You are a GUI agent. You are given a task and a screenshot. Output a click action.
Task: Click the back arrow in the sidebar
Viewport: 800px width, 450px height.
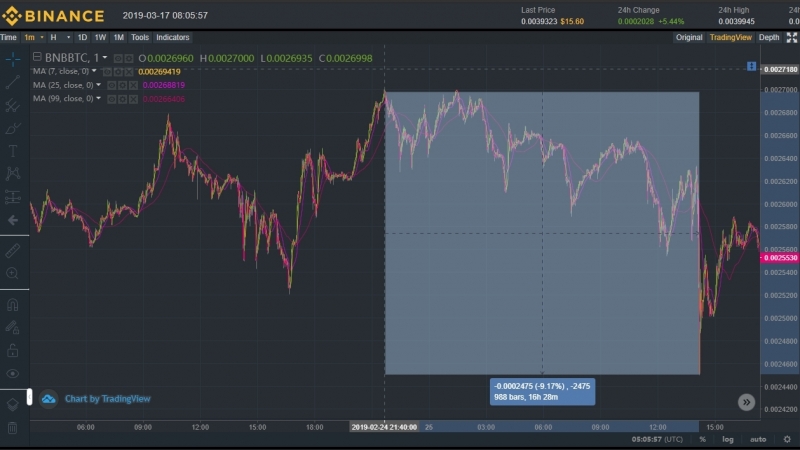(13, 220)
